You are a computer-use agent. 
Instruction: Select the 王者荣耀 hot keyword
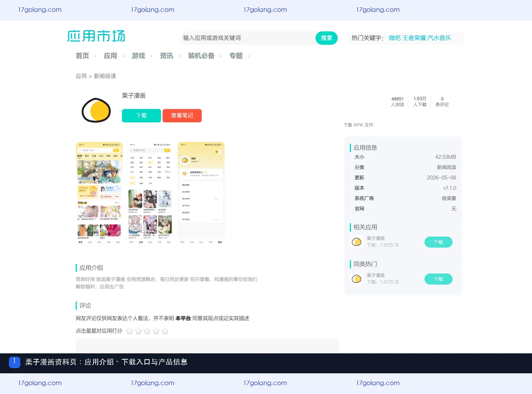click(x=414, y=38)
